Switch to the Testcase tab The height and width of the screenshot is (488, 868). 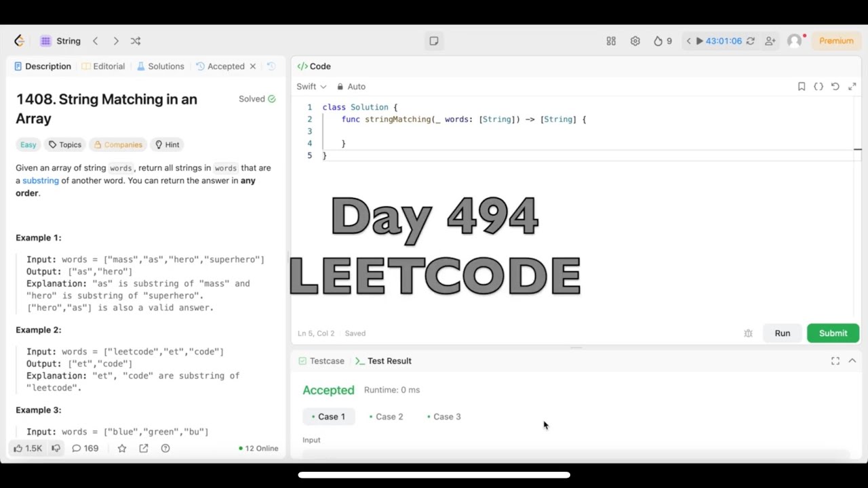[x=321, y=361]
